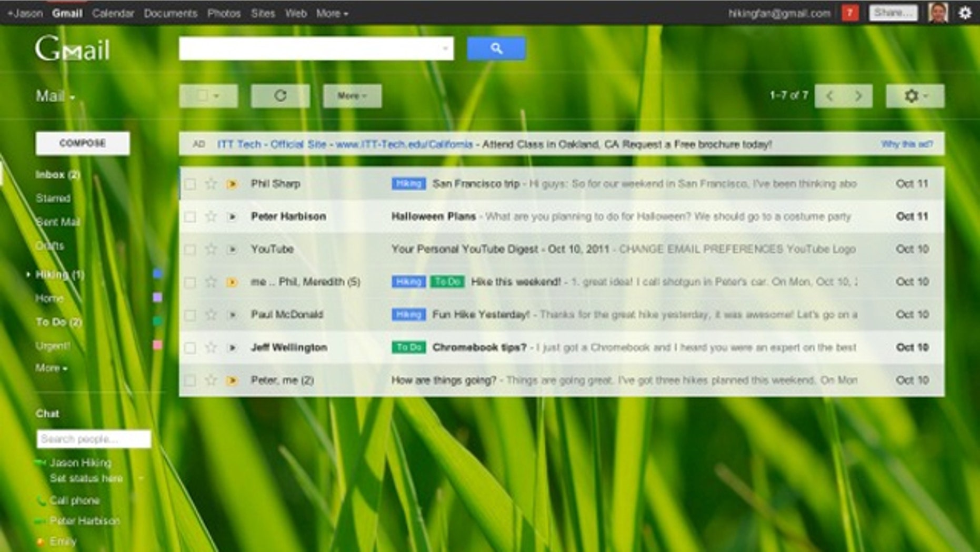
Task: Select checkbox for Jeff Wellington email
Action: (x=190, y=348)
